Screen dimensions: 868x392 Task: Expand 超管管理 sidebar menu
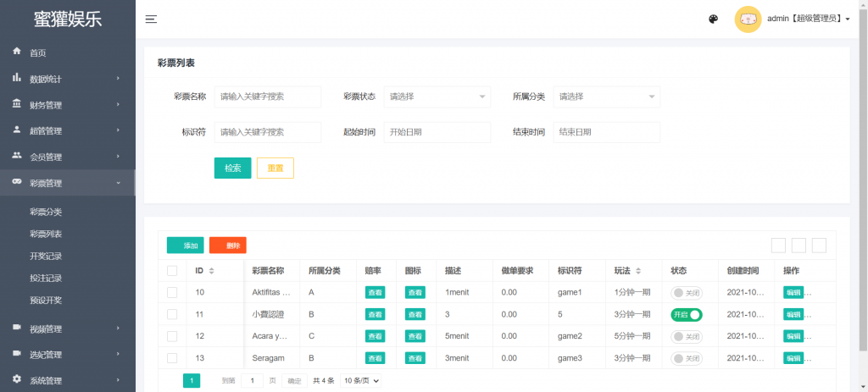[68, 131]
